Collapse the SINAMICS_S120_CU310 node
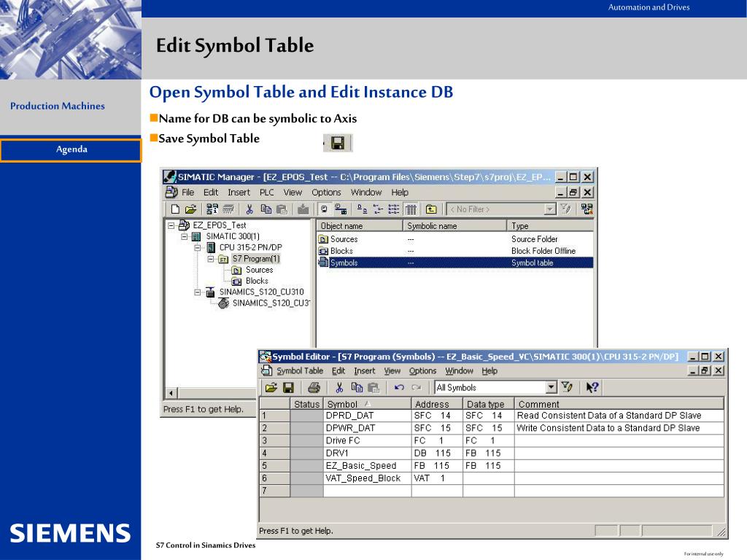Image resolution: width=747 pixels, height=560 pixels. tap(198, 292)
